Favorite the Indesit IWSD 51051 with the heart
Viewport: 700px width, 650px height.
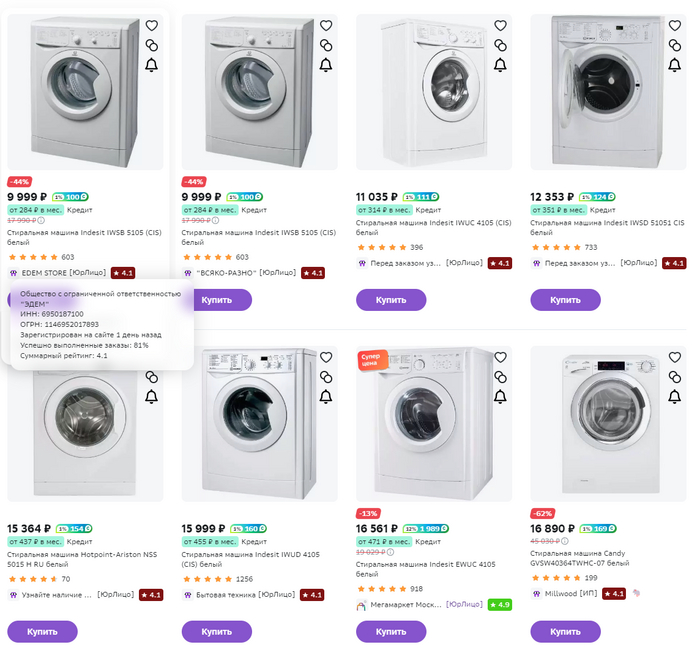675,26
